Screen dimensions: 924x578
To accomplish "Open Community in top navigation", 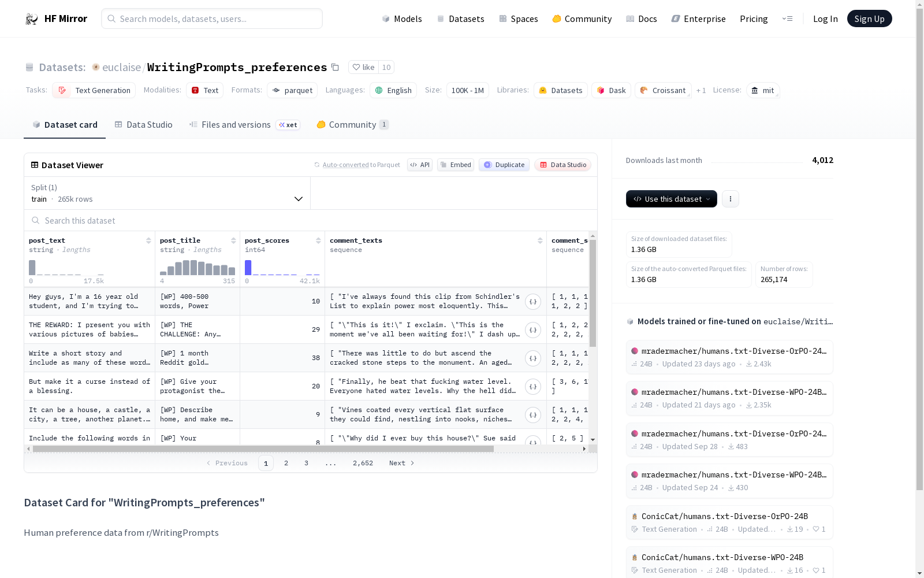I will [582, 18].
